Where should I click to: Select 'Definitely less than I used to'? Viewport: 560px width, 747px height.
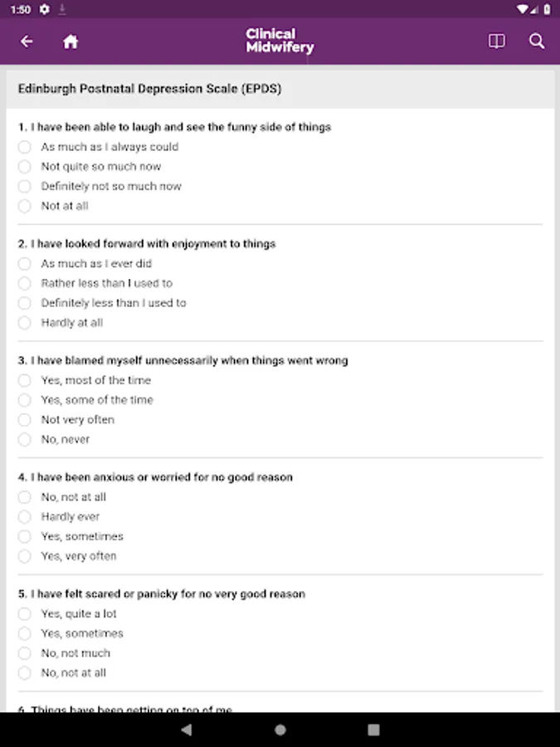point(25,303)
